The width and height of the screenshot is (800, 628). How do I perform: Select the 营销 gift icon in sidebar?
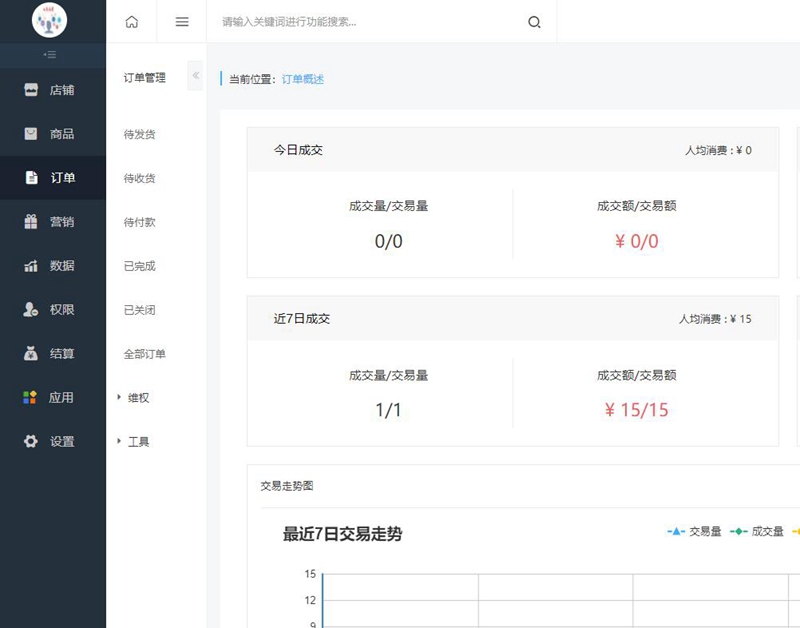31,222
